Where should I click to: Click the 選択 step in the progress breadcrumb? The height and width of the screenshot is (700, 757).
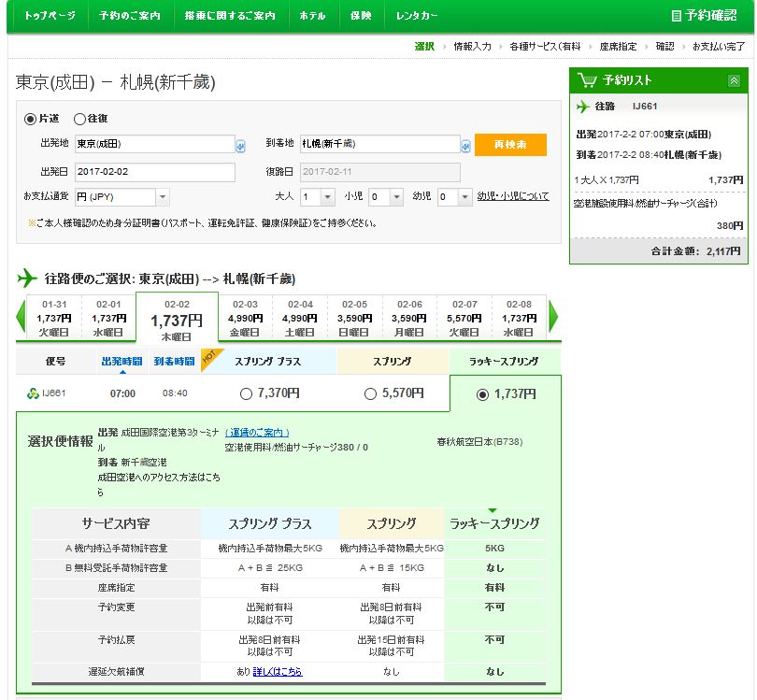(x=424, y=47)
